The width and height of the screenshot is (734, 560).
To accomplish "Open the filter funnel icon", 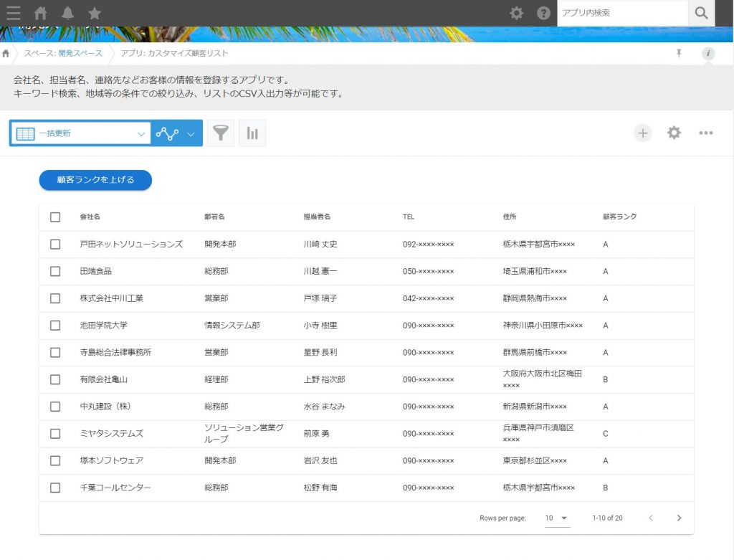I will pos(221,133).
